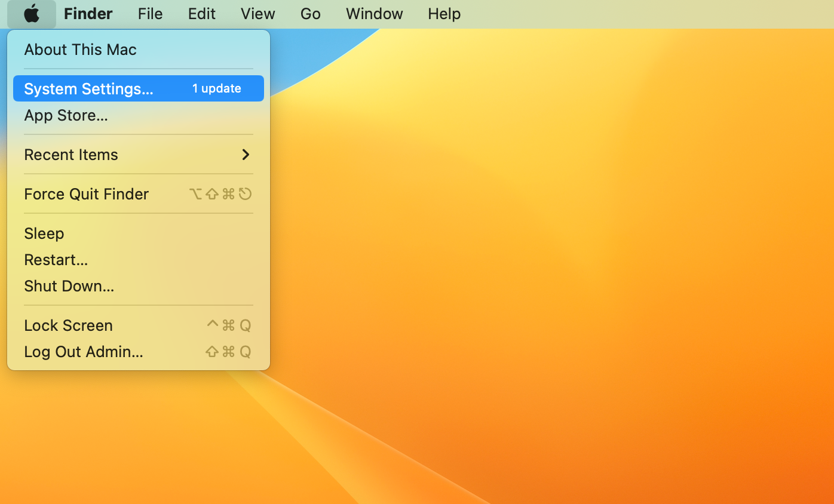Click the Apple logo menu icon
Image resolution: width=834 pixels, height=504 pixels.
pos(32,14)
